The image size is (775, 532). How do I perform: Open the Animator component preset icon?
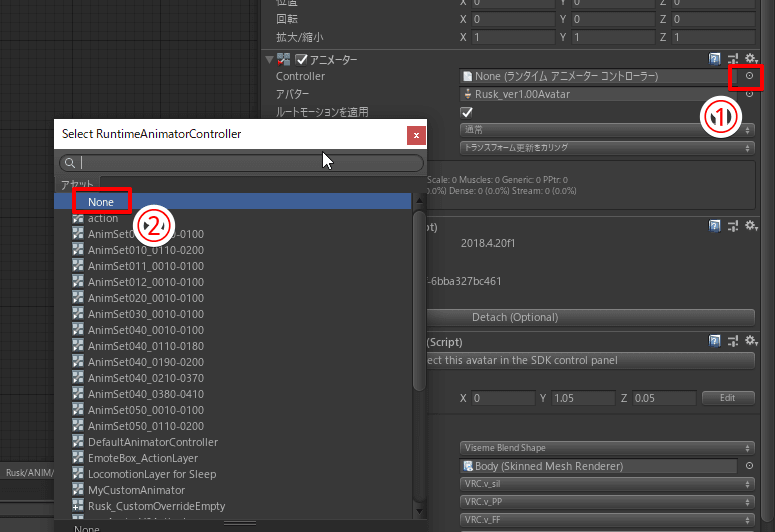732,59
